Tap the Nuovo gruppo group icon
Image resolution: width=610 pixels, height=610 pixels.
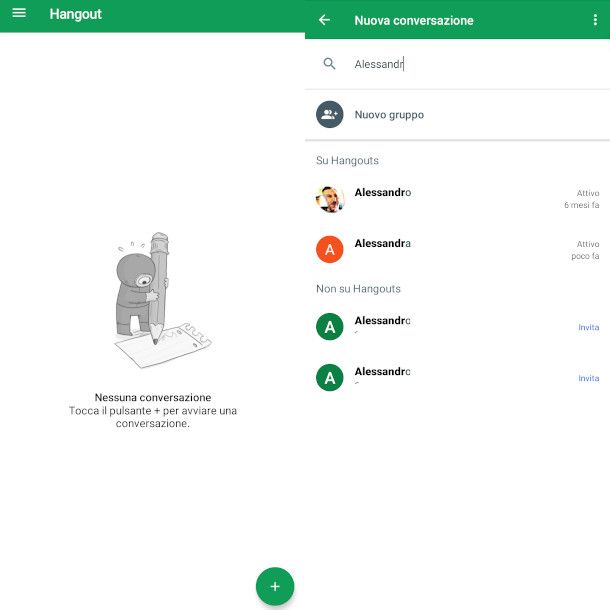coord(330,114)
